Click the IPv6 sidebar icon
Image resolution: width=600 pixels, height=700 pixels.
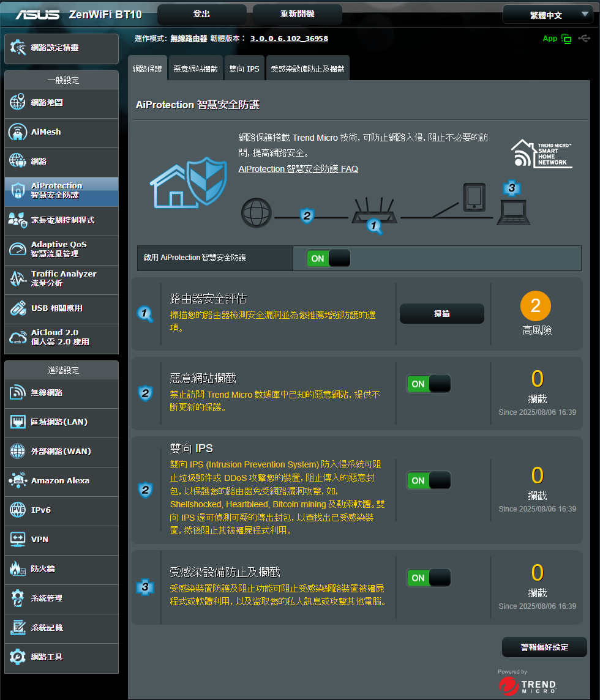click(x=18, y=510)
